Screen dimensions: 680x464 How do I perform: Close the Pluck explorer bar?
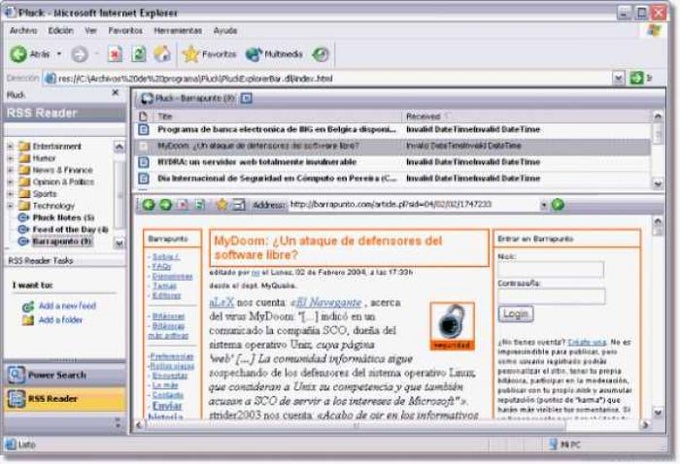[115, 92]
